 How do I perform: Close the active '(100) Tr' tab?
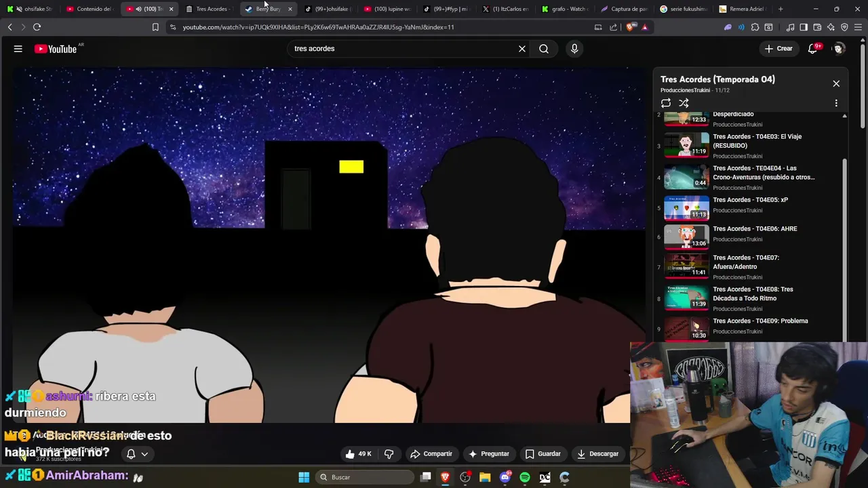(171, 9)
